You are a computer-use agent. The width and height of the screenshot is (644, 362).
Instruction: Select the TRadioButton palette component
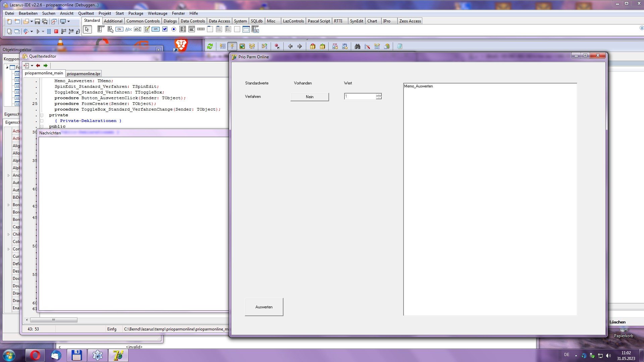tap(174, 29)
